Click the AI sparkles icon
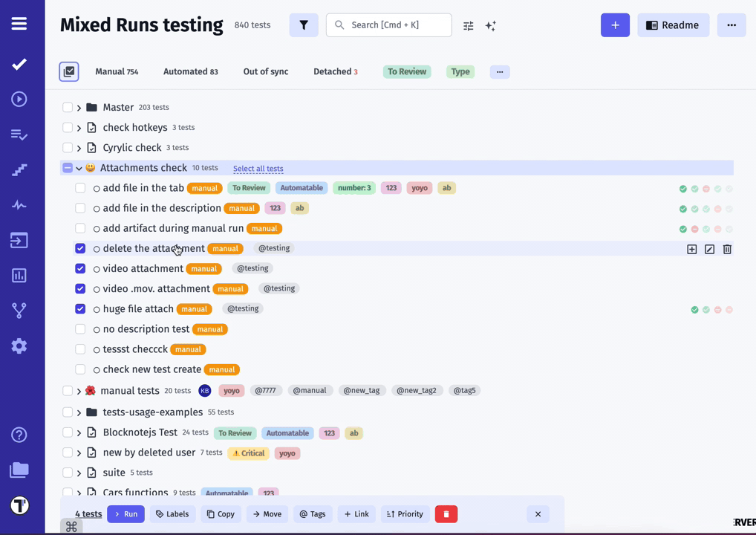The width and height of the screenshot is (756, 535). 491,25
